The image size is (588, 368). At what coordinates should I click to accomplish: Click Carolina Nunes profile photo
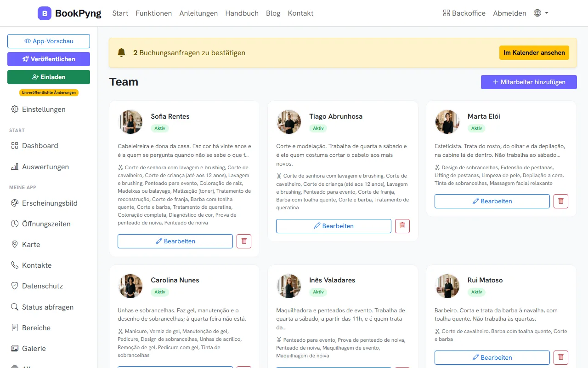pyautogui.click(x=130, y=286)
